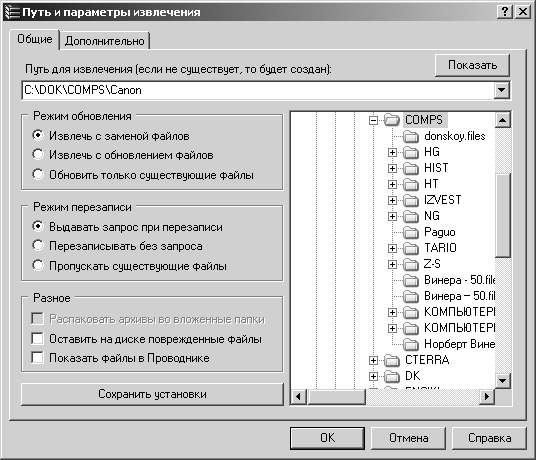Click the Сохранить установки button

pyautogui.click(x=152, y=394)
